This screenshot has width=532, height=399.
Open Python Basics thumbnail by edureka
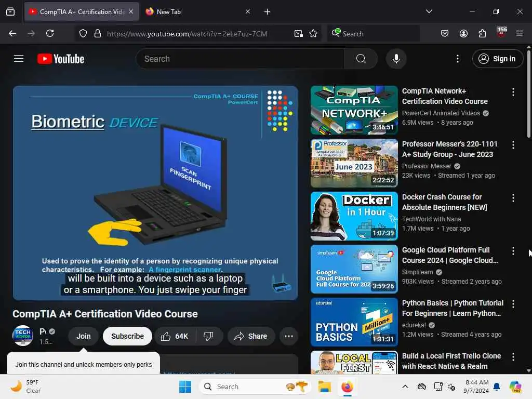[x=354, y=322]
